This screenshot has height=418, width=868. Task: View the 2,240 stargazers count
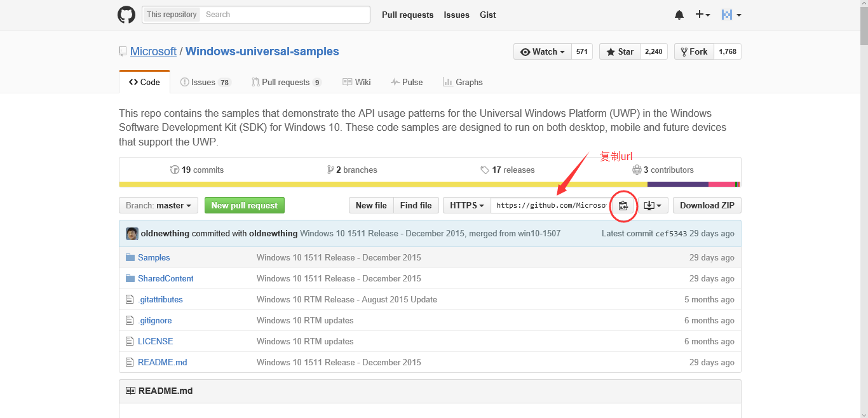coord(653,51)
